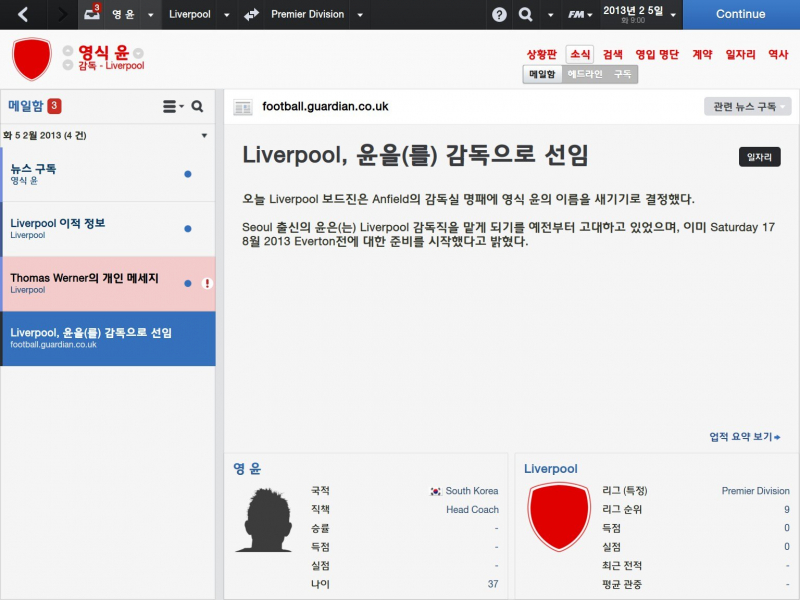The height and width of the screenshot is (600, 800).
Task: Open the search dropdown arrow in top bar
Action: (550, 15)
